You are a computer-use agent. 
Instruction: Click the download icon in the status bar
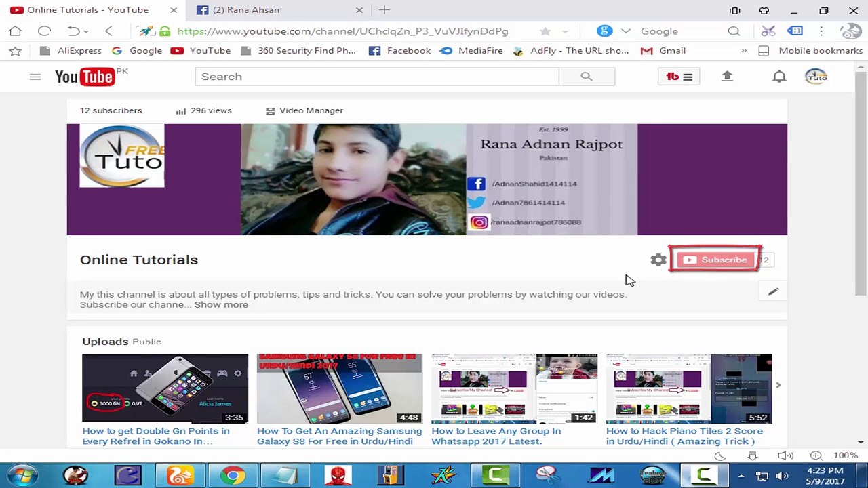[x=753, y=455]
